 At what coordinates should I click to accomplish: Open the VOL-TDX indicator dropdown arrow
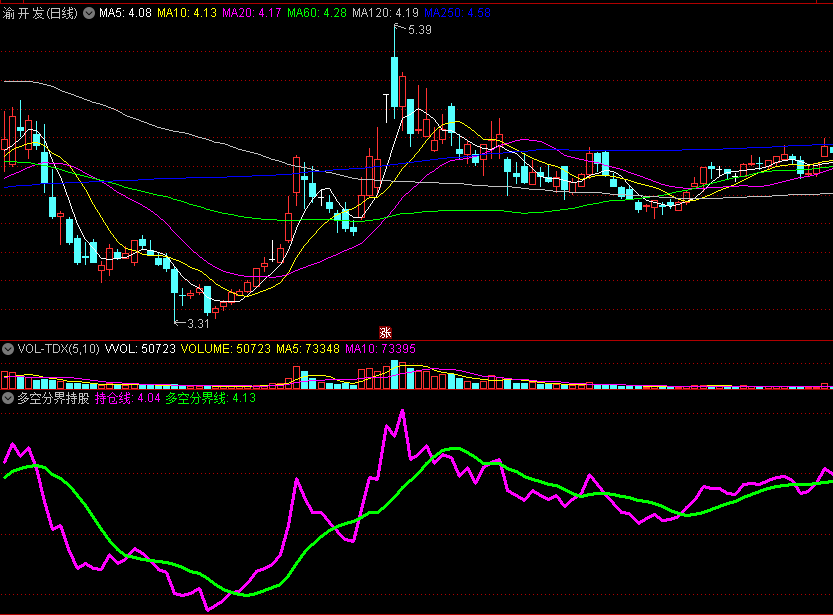7,349
